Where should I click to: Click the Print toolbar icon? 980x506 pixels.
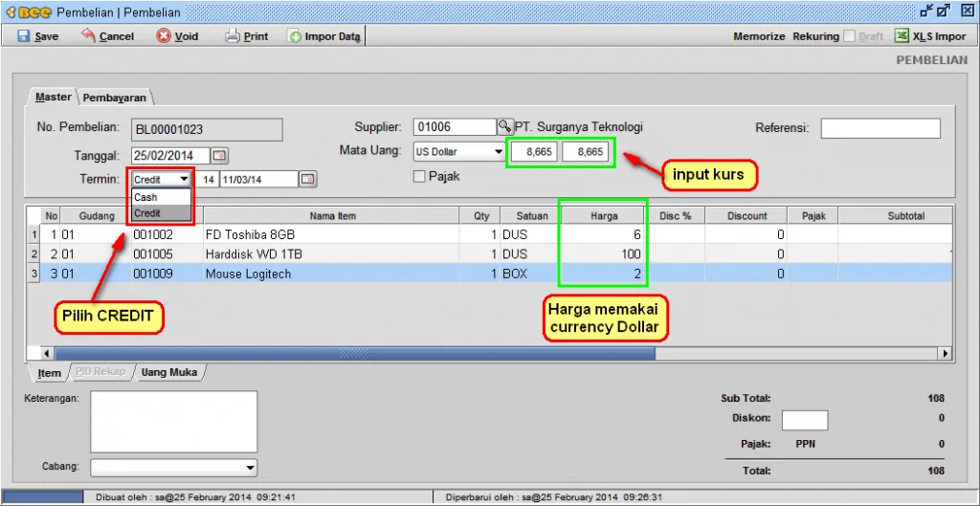[233, 36]
